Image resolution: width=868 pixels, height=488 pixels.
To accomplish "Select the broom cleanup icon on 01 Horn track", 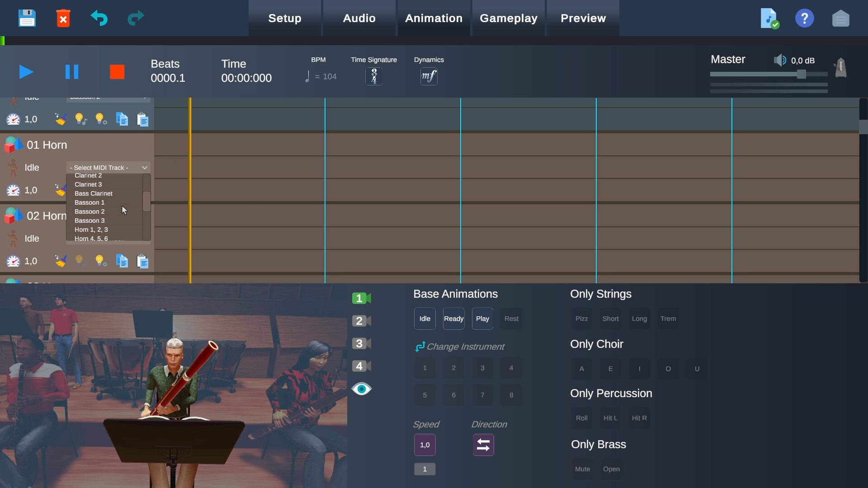I will click(x=61, y=190).
